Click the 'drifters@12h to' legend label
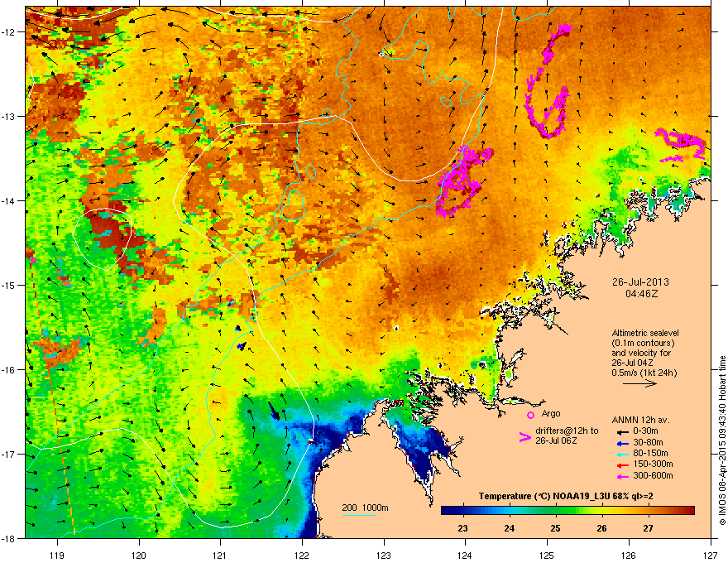Image resolution: width=728 pixels, height=563 pixels. coord(567,431)
